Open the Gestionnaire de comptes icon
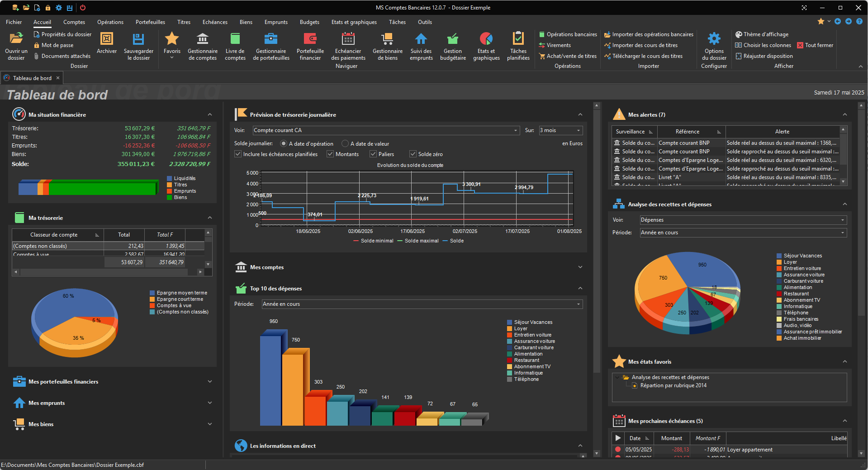 pyautogui.click(x=202, y=39)
